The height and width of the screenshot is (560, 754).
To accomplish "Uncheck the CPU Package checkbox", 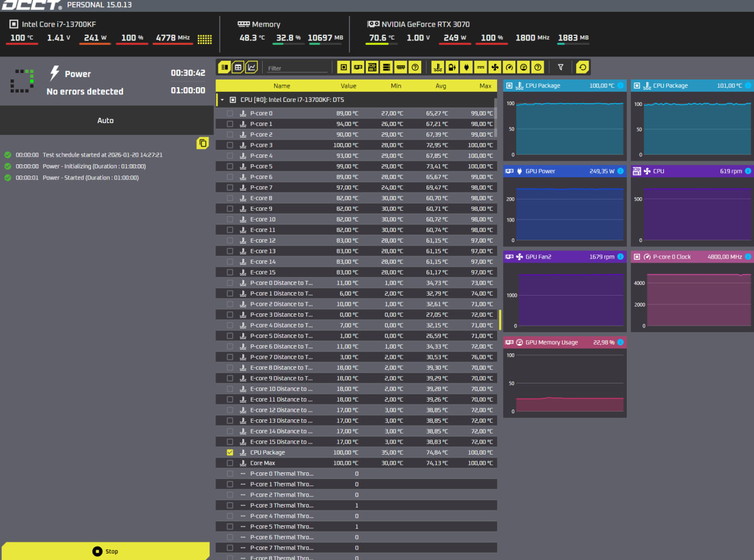I will click(x=230, y=453).
